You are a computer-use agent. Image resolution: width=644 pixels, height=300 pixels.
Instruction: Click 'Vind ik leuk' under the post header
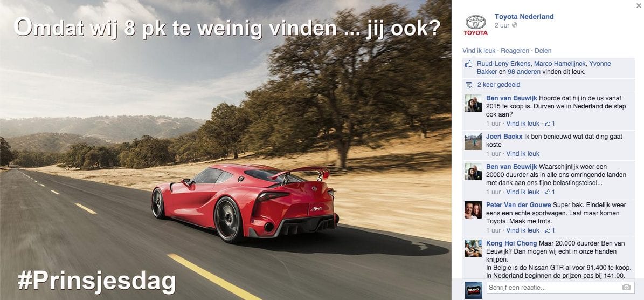pos(479,51)
